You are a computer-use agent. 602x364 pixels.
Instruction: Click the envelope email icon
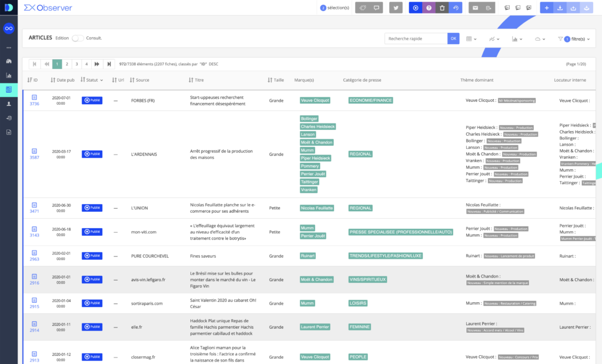coord(475,8)
